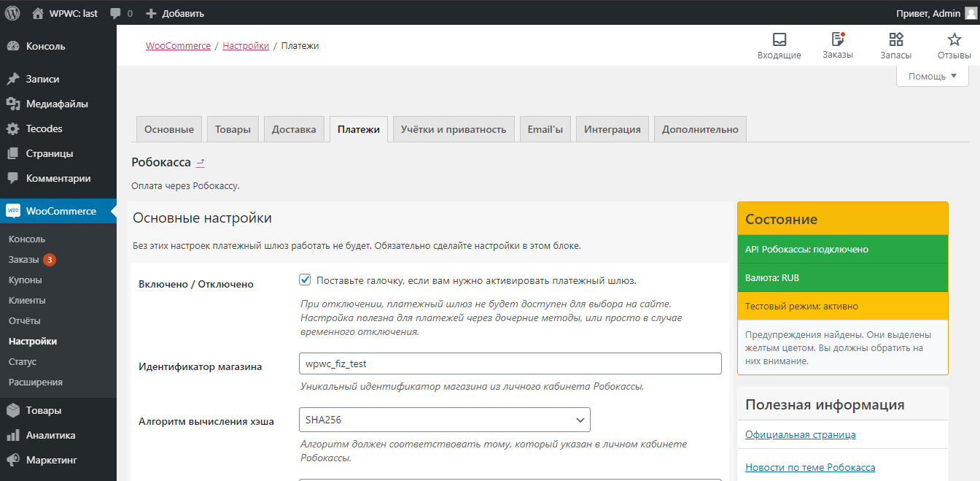Viewport: 980px width, 481px height.
Task: Switch to the Товары settings tab
Action: pos(233,129)
